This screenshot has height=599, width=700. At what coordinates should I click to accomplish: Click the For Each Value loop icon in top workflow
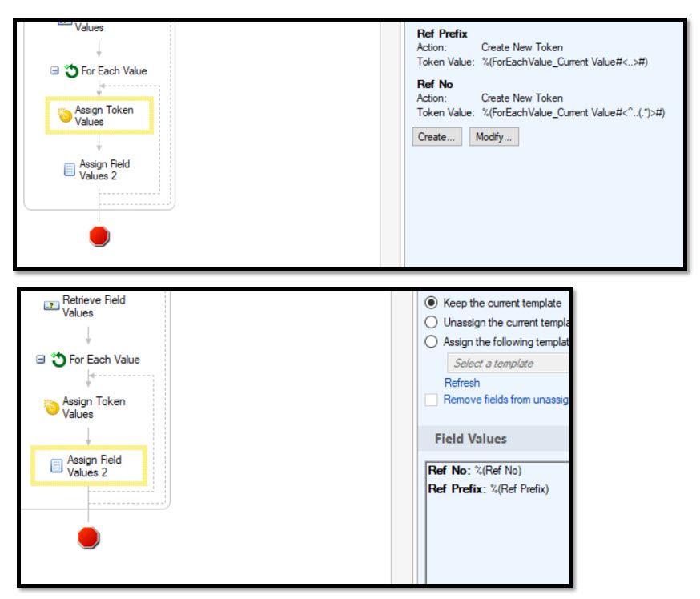[x=71, y=71]
